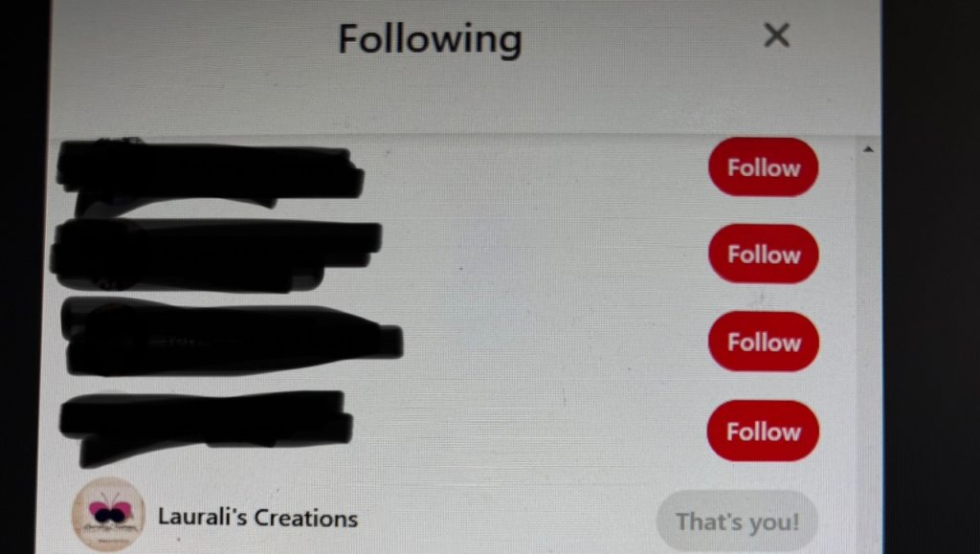
Task: Click blank space beside first Follow button
Action: [x=538, y=168]
